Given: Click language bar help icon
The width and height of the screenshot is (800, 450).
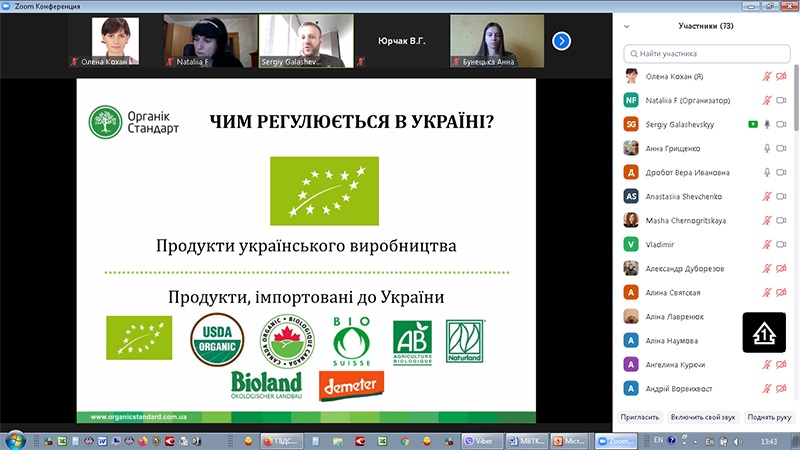Looking at the screenshot, I should [671, 440].
